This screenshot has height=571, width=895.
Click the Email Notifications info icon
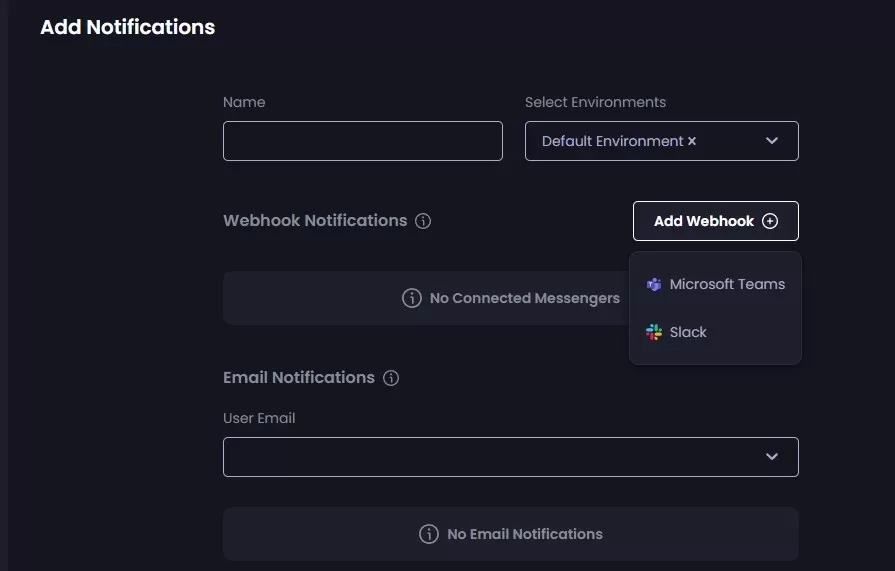click(x=391, y=378)
